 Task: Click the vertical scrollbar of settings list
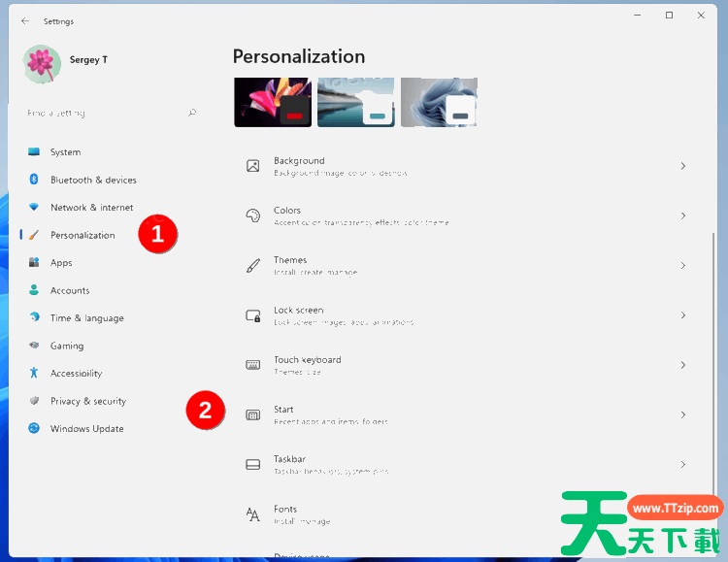pos(713,362)
